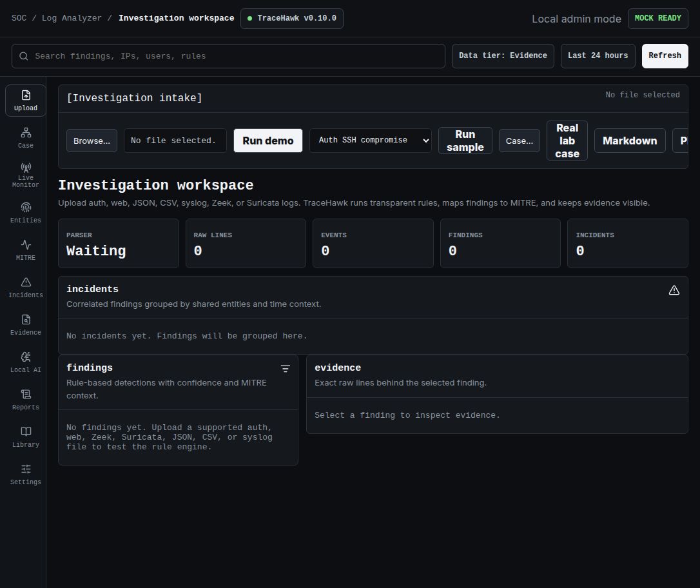Click the incidents warning triangle icon
The height and width of the screenshot is (588, 700).
[x=674, y=291]
